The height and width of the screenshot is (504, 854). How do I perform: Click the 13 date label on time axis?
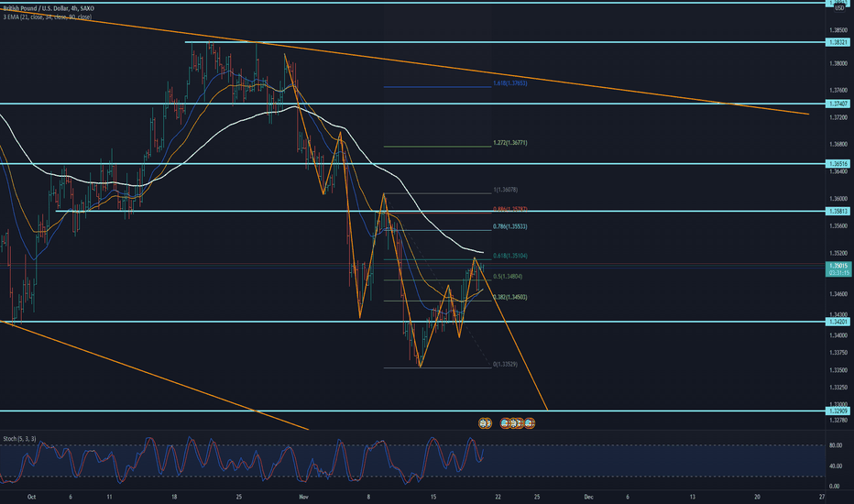(692, 497)
